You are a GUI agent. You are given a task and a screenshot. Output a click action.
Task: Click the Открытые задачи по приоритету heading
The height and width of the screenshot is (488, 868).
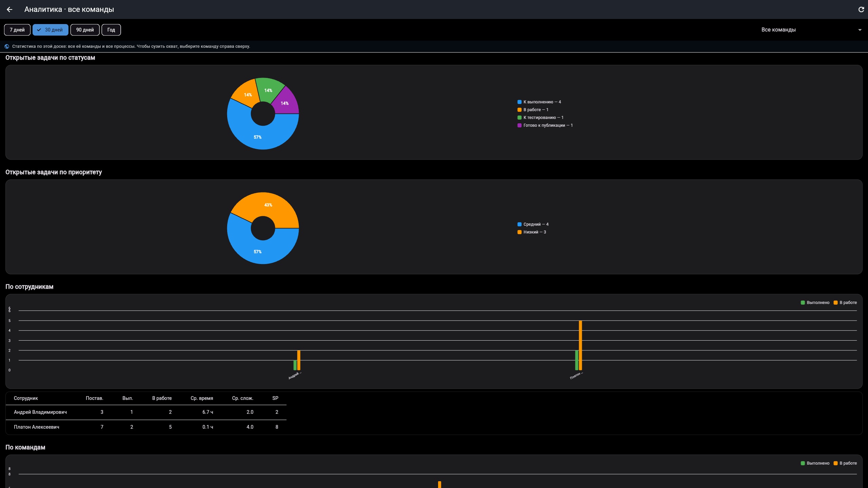(x=54, y=172)
